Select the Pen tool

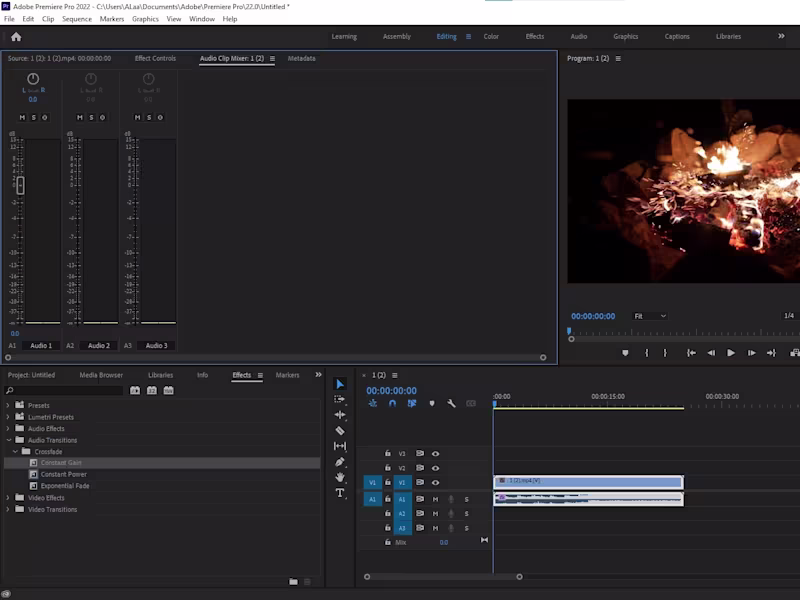coord(340,462)
